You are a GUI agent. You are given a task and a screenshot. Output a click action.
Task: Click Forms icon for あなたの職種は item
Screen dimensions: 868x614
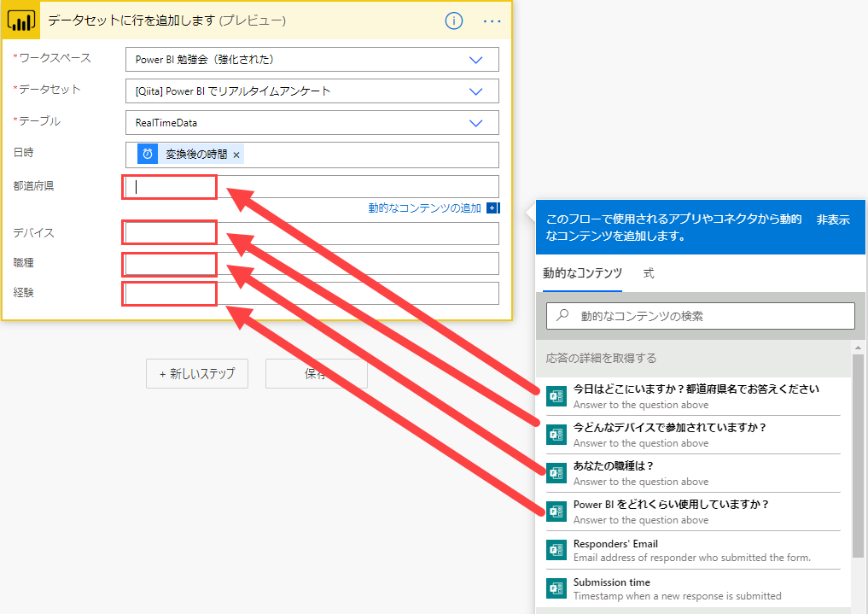tap(556, 473)
